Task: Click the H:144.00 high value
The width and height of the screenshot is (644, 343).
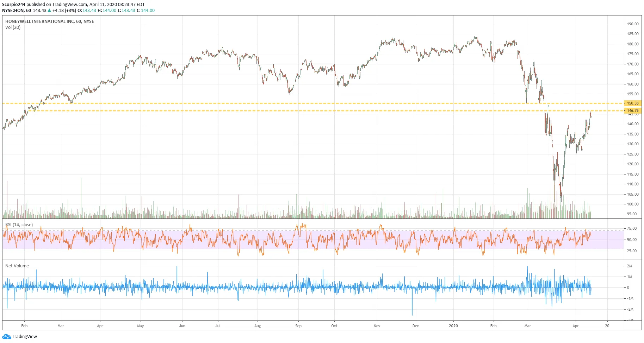Action: pos(107,11)
